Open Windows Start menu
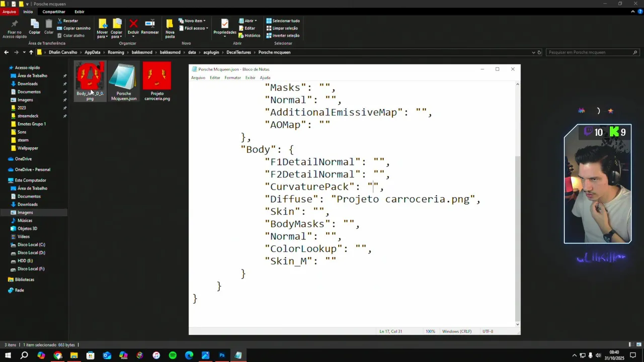Viewport: 644px width, 362px height. click(x=8, y=355)
